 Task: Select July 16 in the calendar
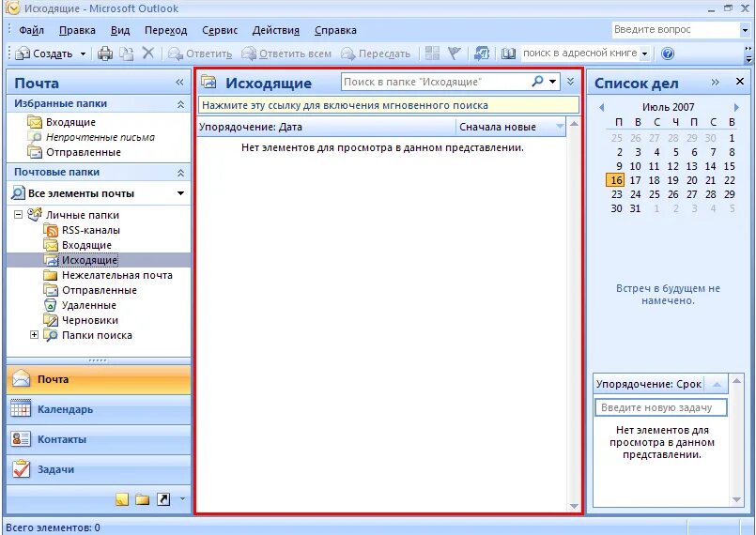(x=616, y=180)
